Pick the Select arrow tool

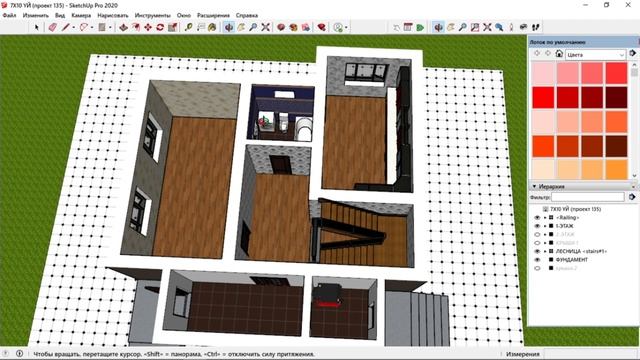click(x=37, y=27)
